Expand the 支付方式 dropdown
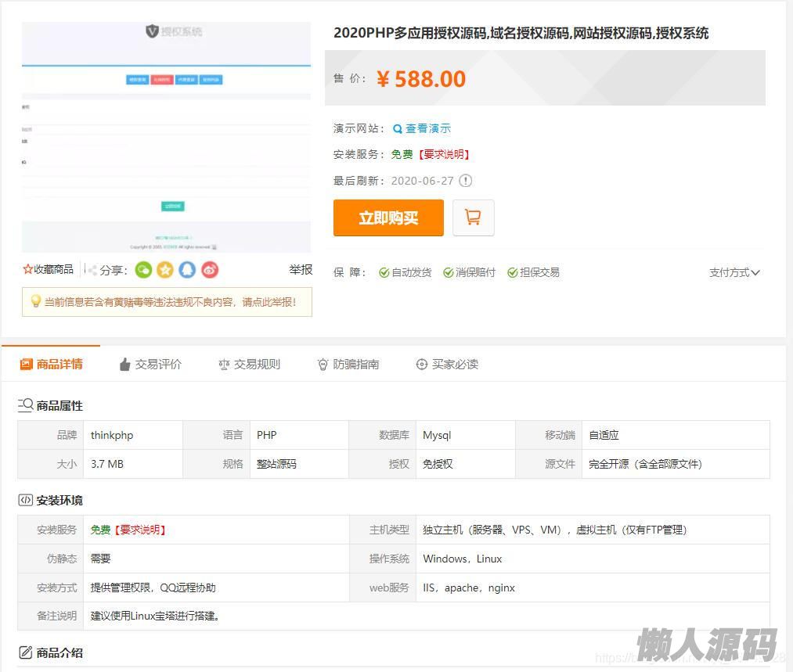This screenshot has height=672, width=793. tap(734, 272)
